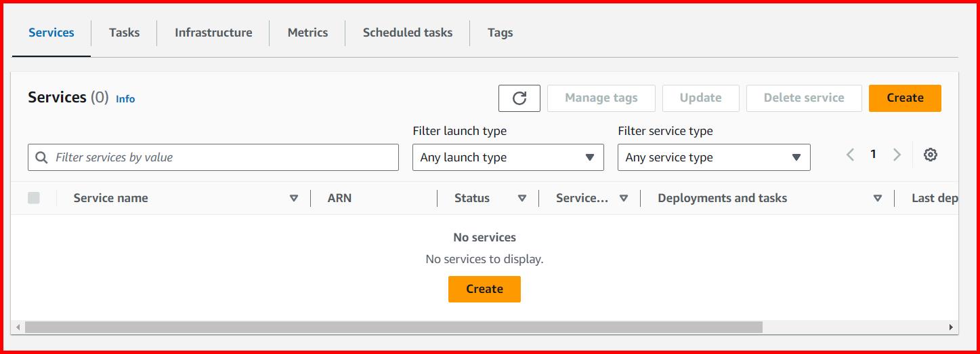Open the Tags tab

[500, 33]
